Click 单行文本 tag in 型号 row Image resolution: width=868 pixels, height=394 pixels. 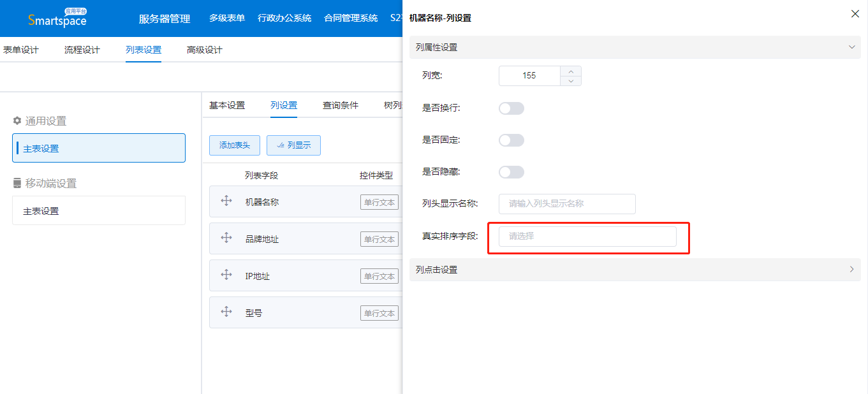[x=379, y=314]
